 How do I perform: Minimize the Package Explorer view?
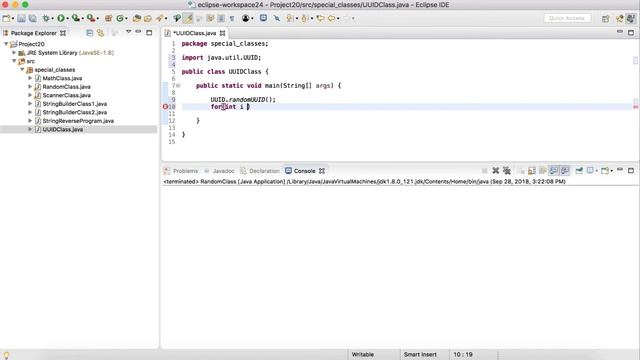[138, 32]
